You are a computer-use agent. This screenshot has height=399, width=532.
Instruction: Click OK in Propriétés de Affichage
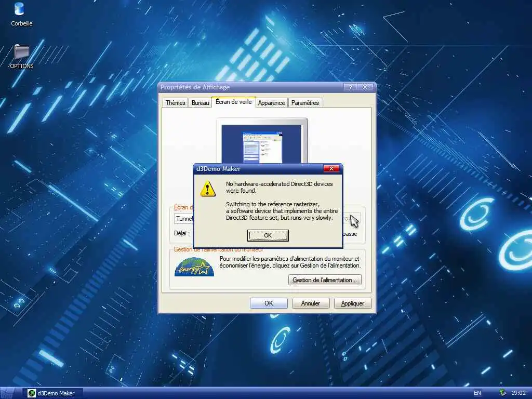click(269, 303)
